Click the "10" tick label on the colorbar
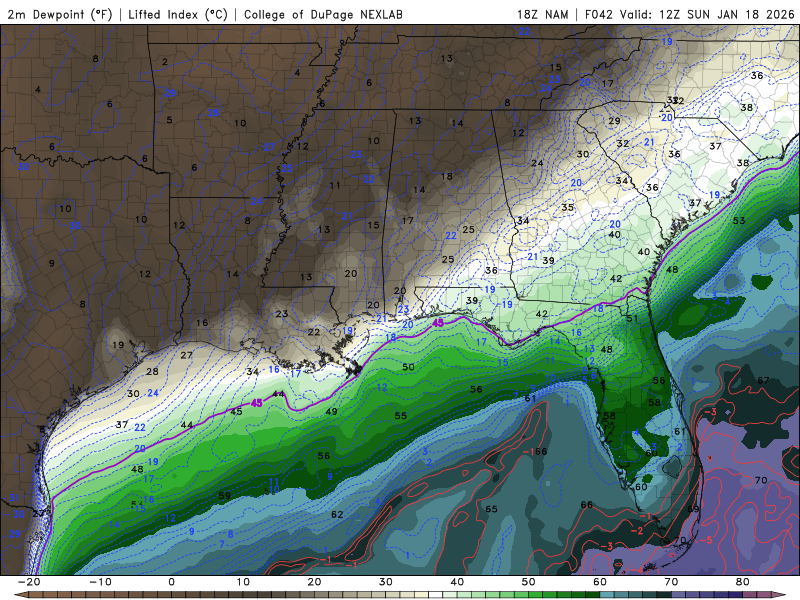The width and height of the screenshot is (800, 600). [x=243, y=582]
